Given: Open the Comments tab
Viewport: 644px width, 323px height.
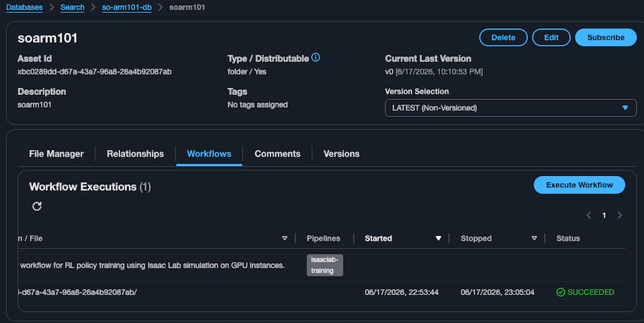Looking at the screenshot, I should (x=277, y=154).
